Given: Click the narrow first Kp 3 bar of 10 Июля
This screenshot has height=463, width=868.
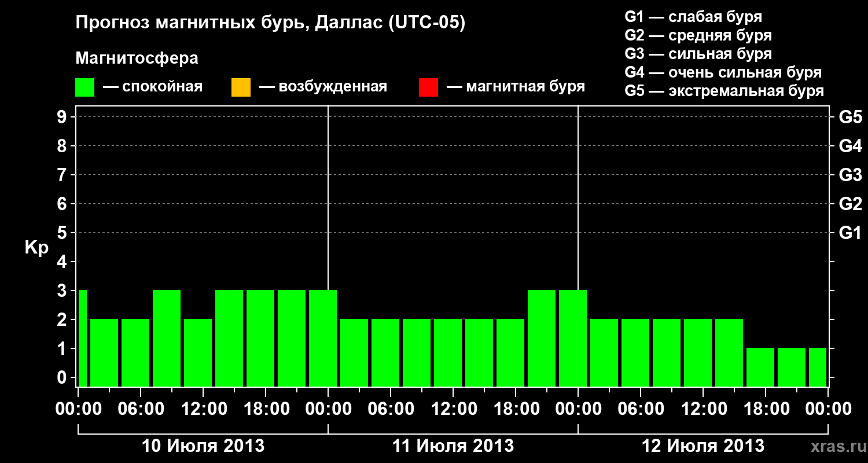Looking at the screenshot, I should (83, 338).
